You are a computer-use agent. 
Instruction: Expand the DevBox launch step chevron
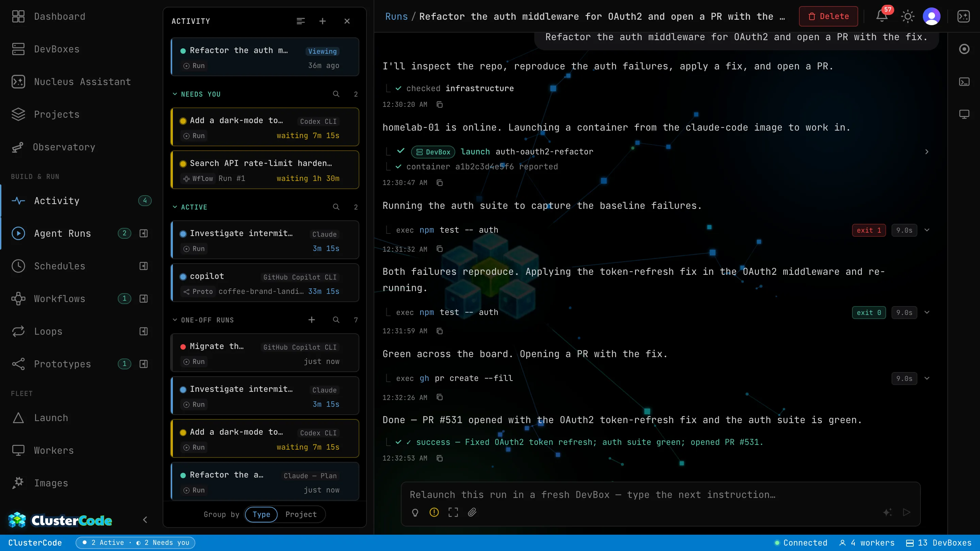tap(927, 152)
